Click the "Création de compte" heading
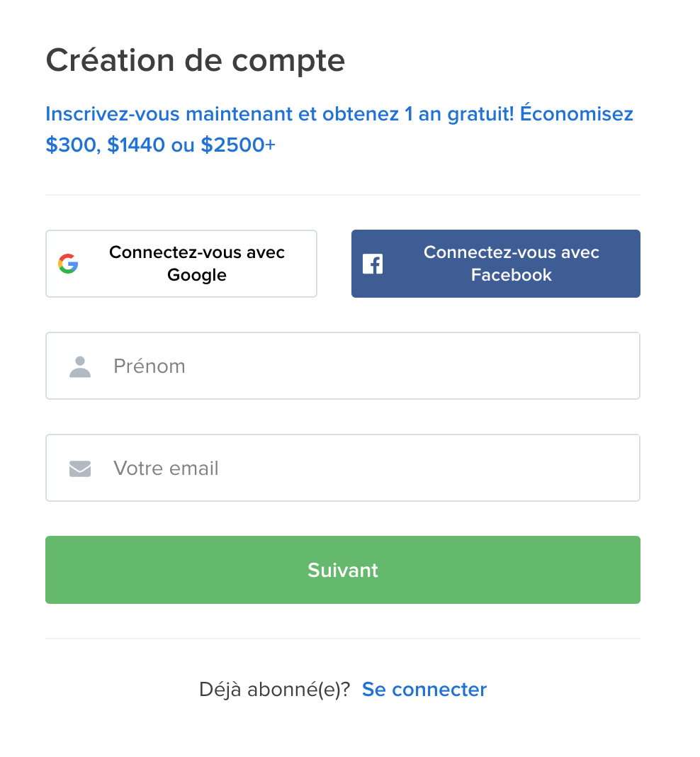This screenshot has height=757, width=700. coord(196,61)
